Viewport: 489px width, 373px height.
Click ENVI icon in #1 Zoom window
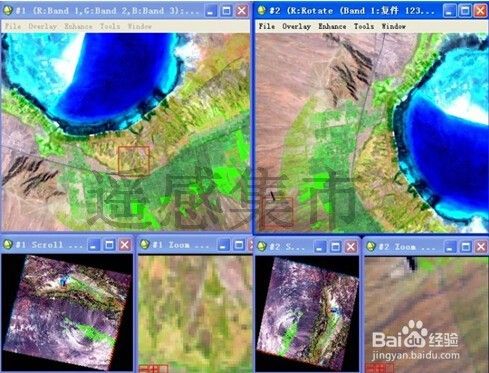(144, 245)
